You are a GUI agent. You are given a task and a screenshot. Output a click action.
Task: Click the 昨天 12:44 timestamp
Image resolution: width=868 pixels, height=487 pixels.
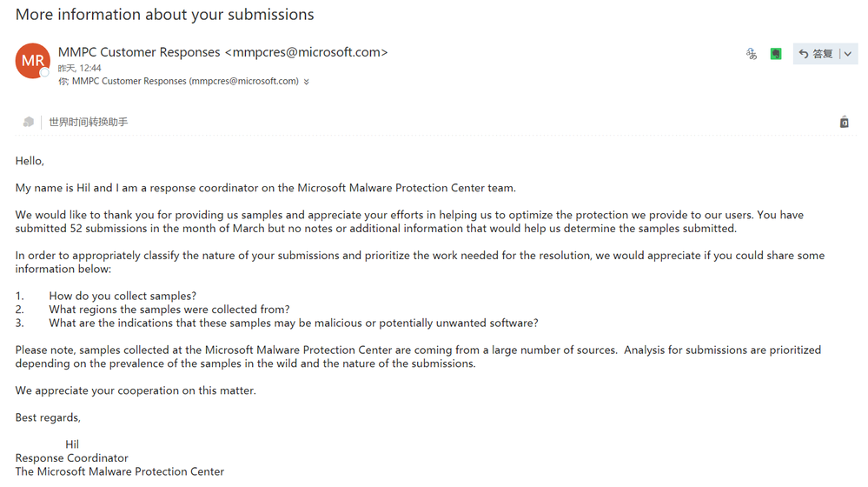coord(80,68)
